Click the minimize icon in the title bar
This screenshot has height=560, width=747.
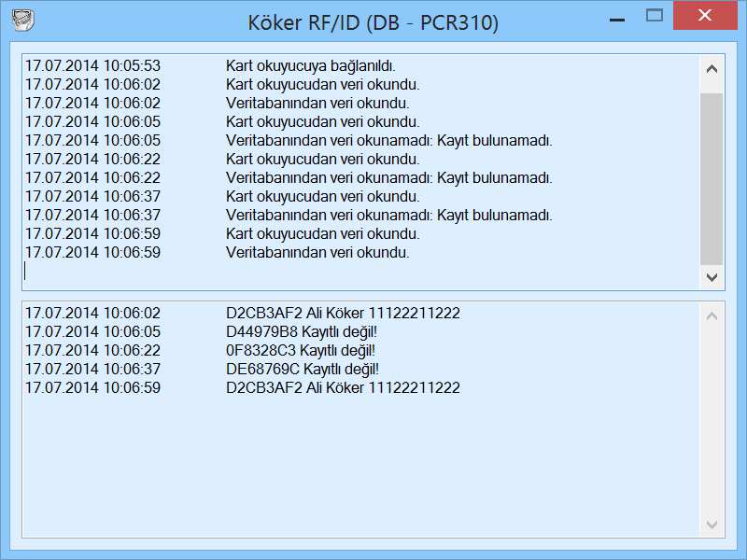click(x=615, y=16)
